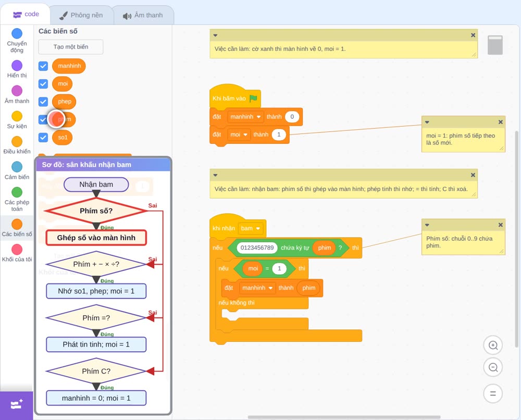Screen dimensions: 521x420
Task: Switch to the Phông nền tab
Action: pos(81,15)
